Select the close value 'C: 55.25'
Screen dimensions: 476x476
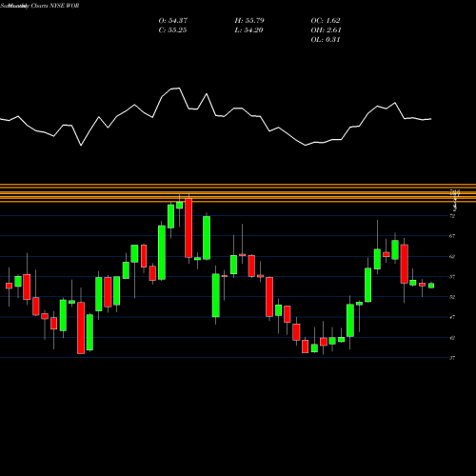point(172,30)
